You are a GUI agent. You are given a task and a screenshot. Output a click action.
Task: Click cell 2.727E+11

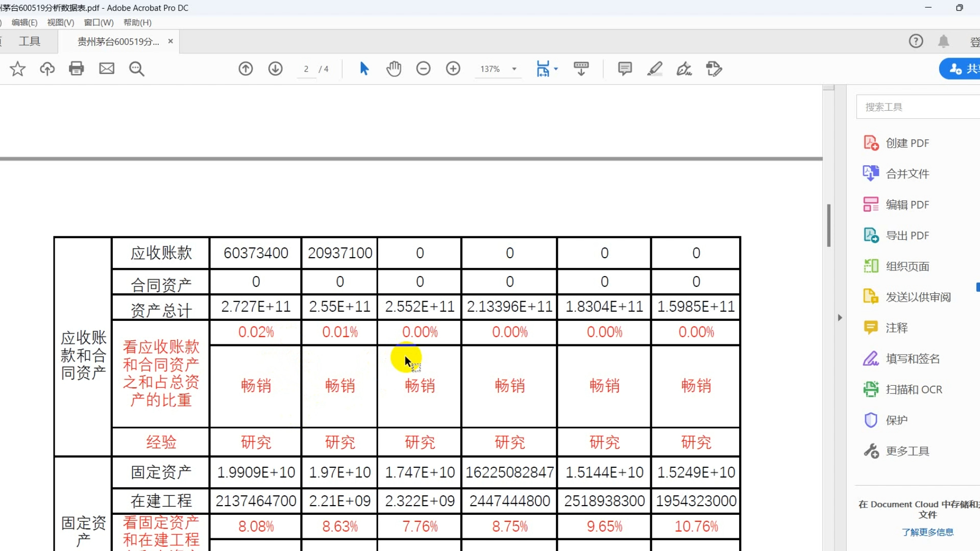click(x=256, y=307)
